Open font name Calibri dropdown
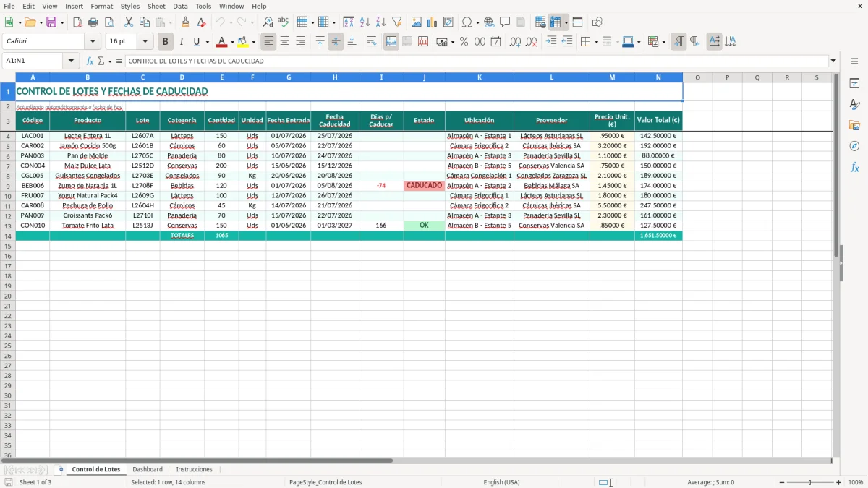The width and height of the screenshot is (868, 488). point(93,42)
